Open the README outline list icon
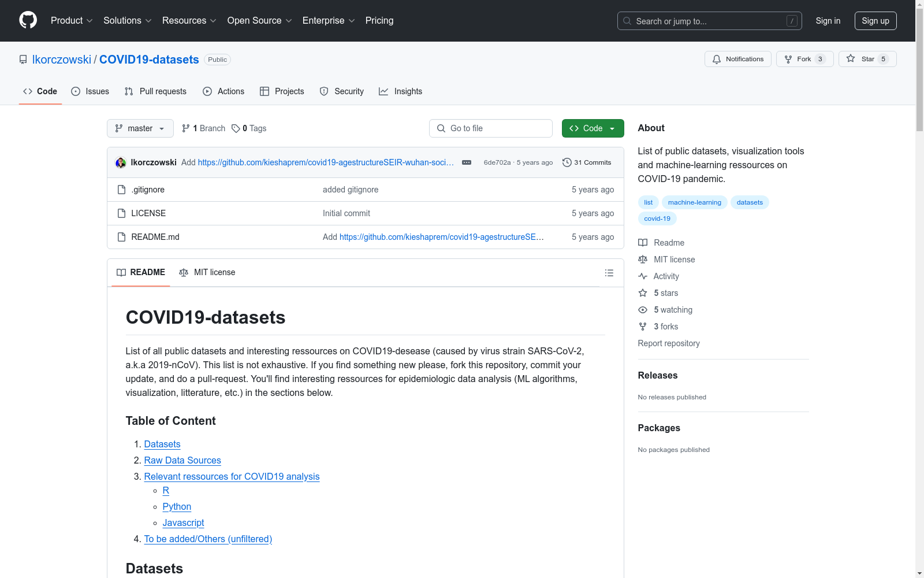Screen dimensions: 924x578 (x=609, y=273)
